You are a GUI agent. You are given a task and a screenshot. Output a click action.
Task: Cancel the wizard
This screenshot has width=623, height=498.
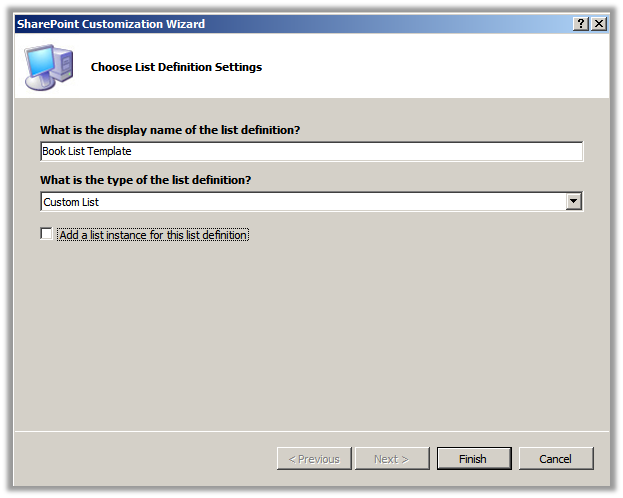(556, 459)
